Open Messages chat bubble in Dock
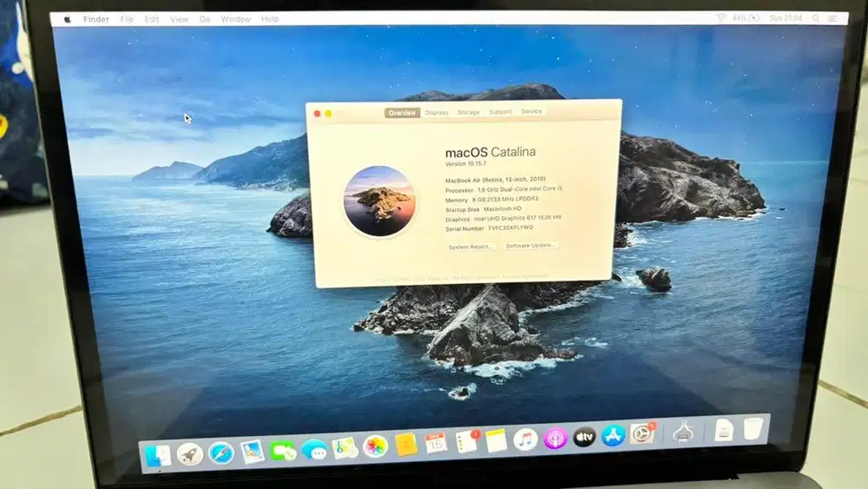Image resolution: width=868 pixels, height=489 pixels. coord(314,450)
